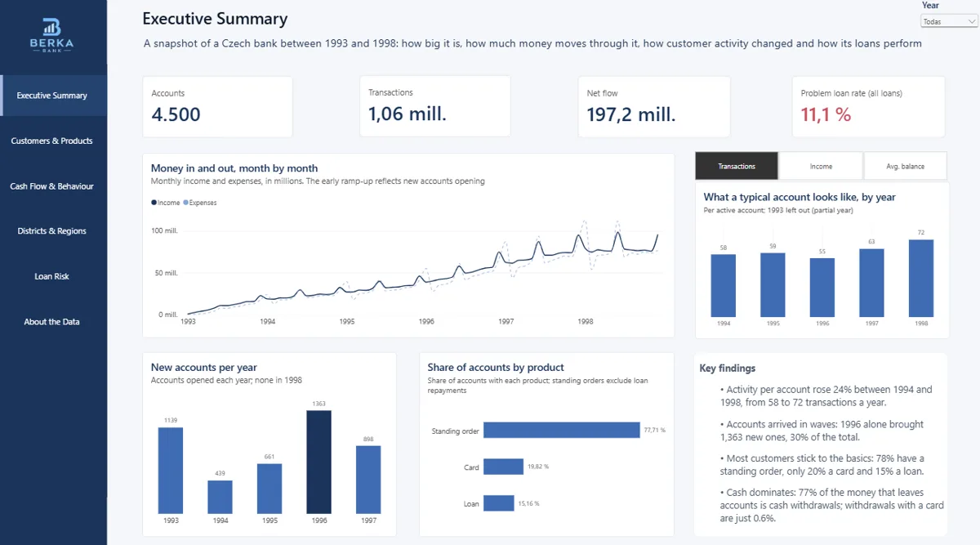Click the Expenses legend marker
The width and height of the screenshot is (980, 545).
tap(185, 203)
